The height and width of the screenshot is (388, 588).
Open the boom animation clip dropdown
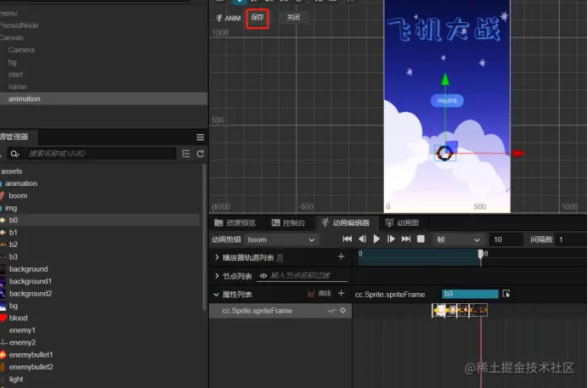click(x=281, y=239)
